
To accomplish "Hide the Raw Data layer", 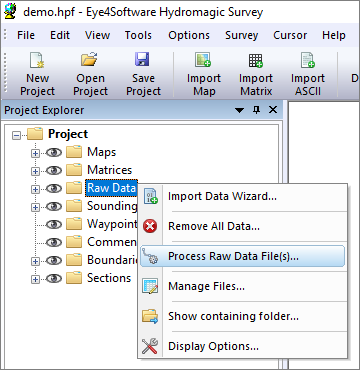I will point(54,189).
